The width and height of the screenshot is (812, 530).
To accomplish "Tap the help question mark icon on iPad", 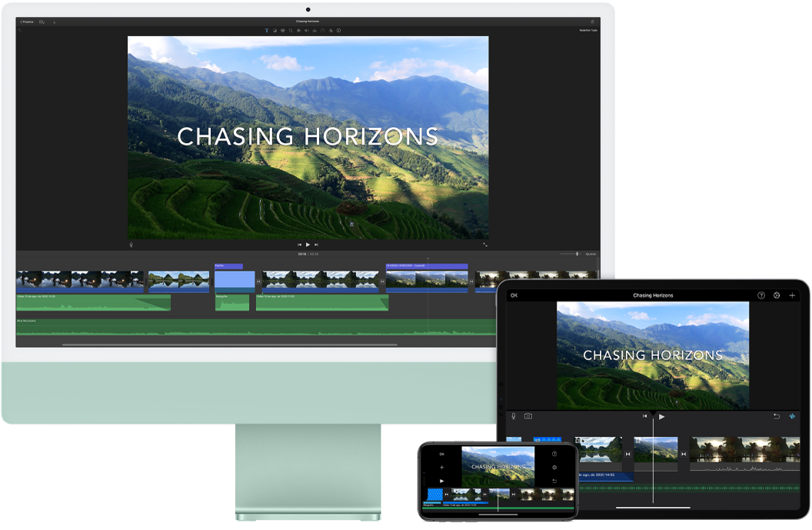I will click(761, 295).
